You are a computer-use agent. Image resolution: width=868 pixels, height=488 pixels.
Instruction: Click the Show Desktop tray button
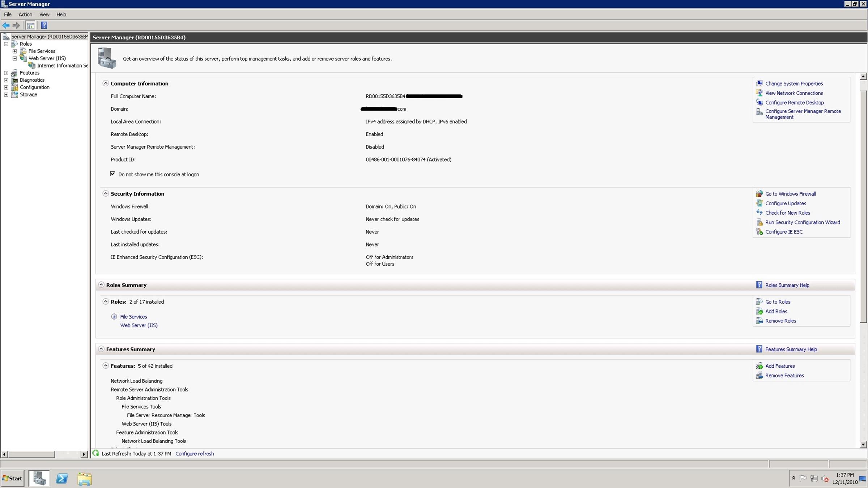pos(863,479)
